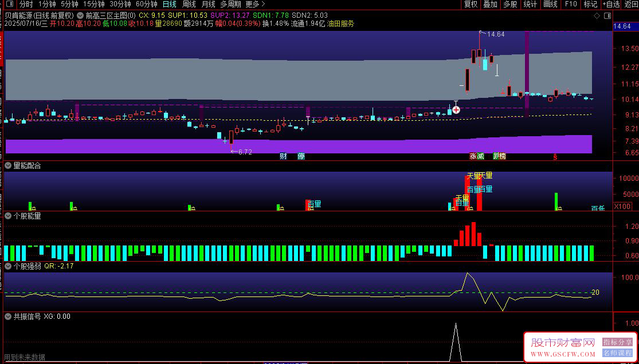Click the 多股 multi-stock button
The image size is (639, 364).
pos(510,5)
